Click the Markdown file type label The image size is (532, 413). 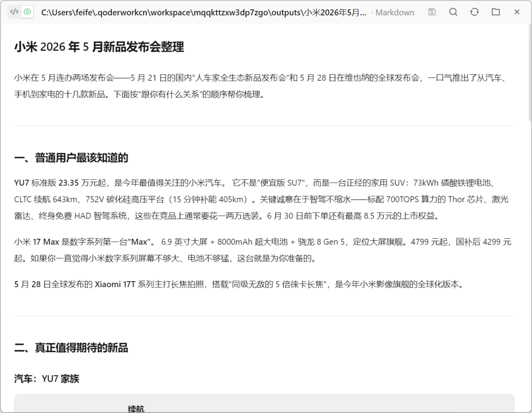pos(395,12)
